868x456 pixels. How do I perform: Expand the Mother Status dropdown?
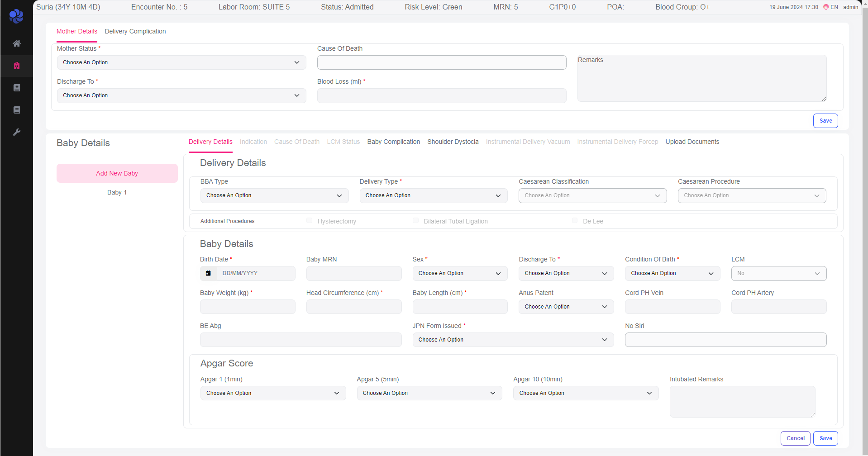pos(181,62)
